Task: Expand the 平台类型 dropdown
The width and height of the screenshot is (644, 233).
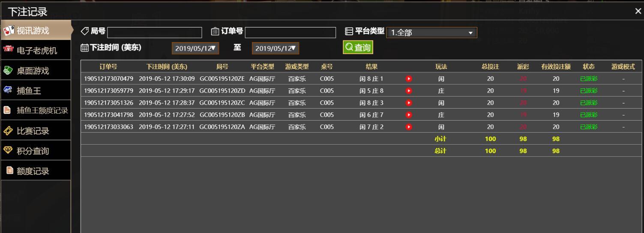Action: pyautogui.click(x=431, y=33)
